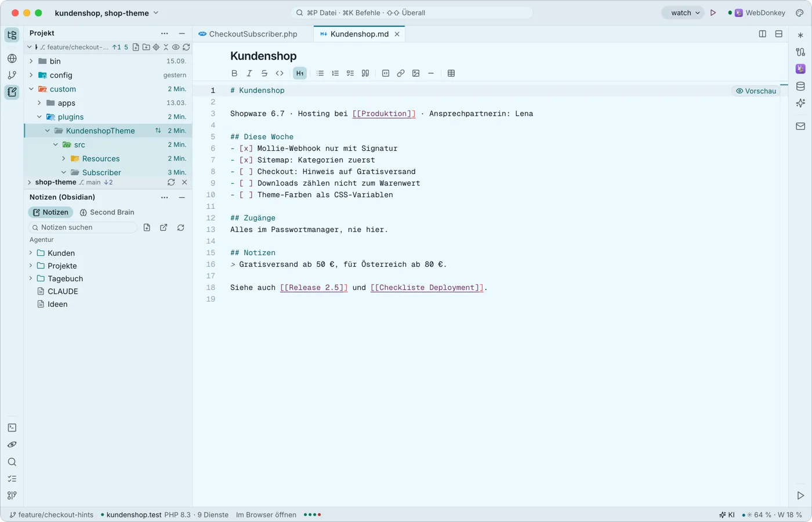The image size is (812, 522).
Task: Open the mail icon in right sidebar
Action: point(800,126)
